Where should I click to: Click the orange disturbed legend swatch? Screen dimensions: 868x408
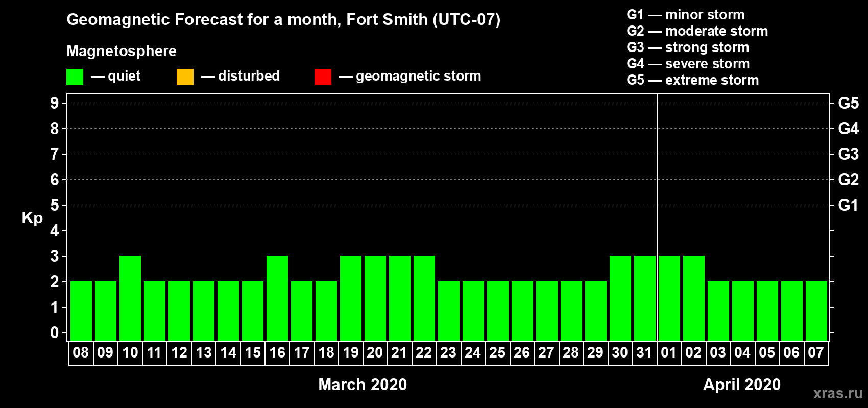coord(185,77)
